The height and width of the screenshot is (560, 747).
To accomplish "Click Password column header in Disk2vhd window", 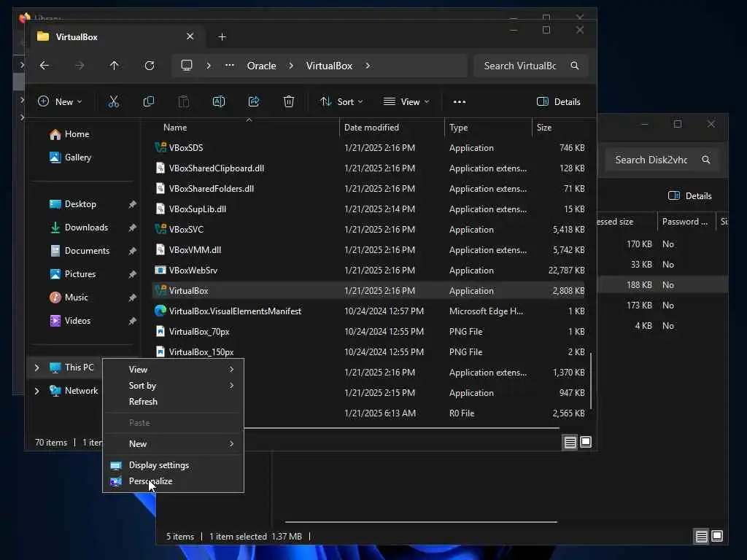I will [686, 222].
